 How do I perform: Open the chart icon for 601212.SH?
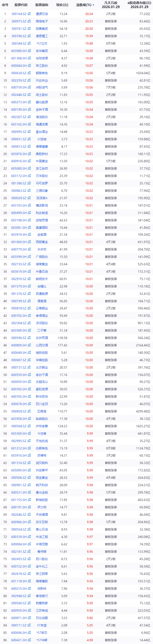(x=29, y=448)
